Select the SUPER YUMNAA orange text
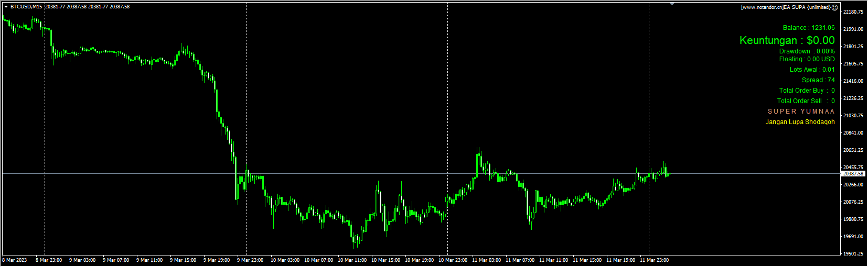This screenshot has height=267, width=868. point(801,112)
